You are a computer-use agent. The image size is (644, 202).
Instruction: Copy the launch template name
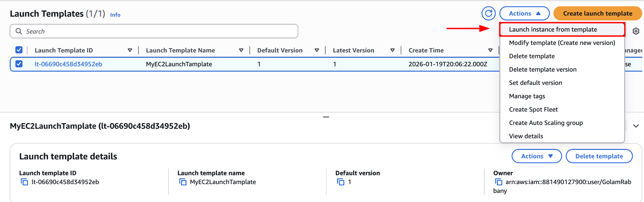pos(183,182)
